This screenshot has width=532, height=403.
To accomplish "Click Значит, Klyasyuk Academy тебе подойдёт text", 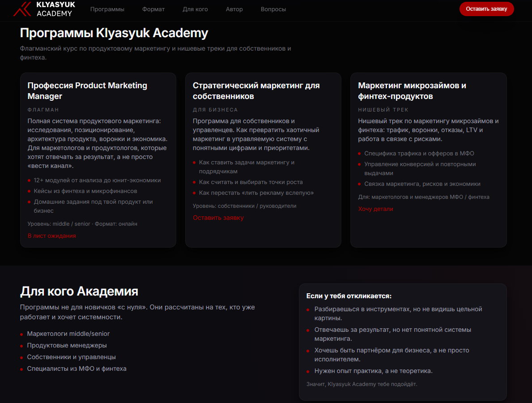I will coord(362,384).
